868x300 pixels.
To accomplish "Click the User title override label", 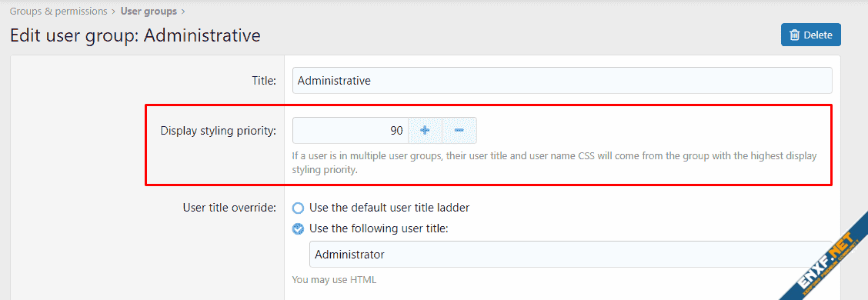I will click(x=229, y=208).
